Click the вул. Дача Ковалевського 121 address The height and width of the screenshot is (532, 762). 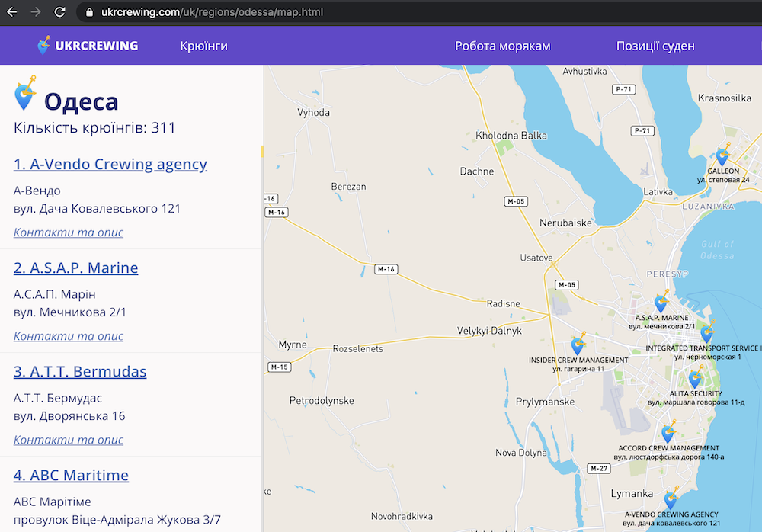(97, 209)
